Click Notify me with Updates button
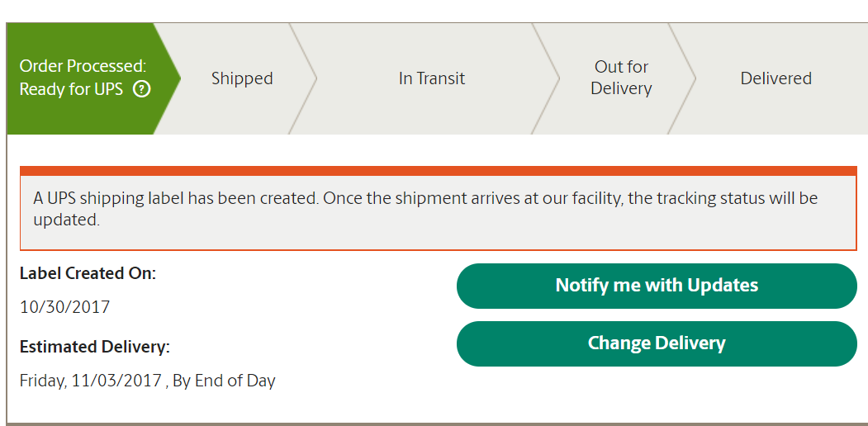This screenshot has width=868, height=426. 657,286
